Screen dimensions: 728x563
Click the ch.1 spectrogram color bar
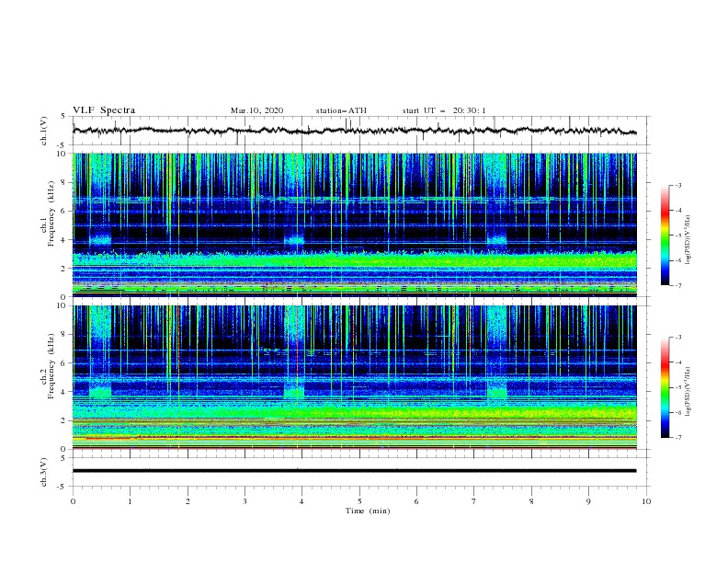click(x=665, y=236)
